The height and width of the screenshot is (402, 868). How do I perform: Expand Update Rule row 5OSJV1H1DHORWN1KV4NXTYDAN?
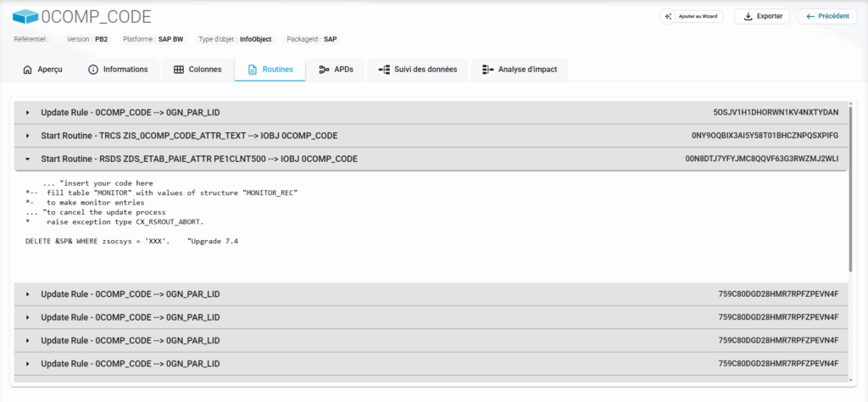(x=431, y=113)
